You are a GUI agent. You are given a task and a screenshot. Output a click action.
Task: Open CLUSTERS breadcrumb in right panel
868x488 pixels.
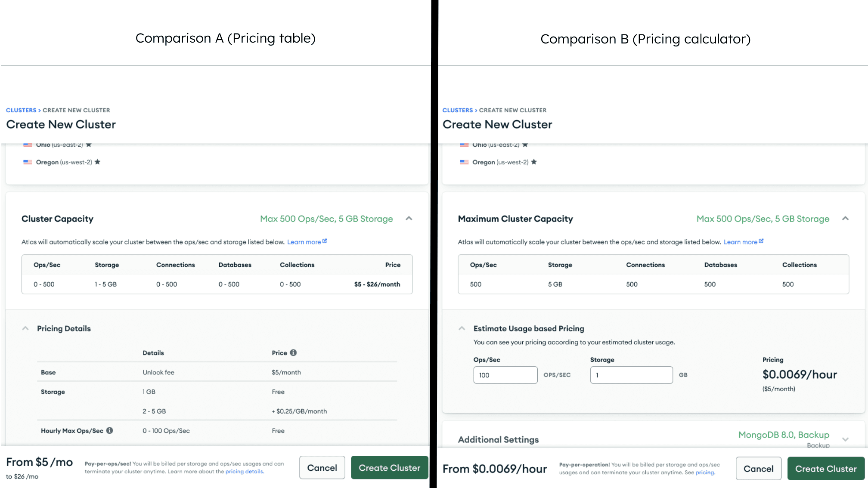pyautogui.click(x=458, y=110)
